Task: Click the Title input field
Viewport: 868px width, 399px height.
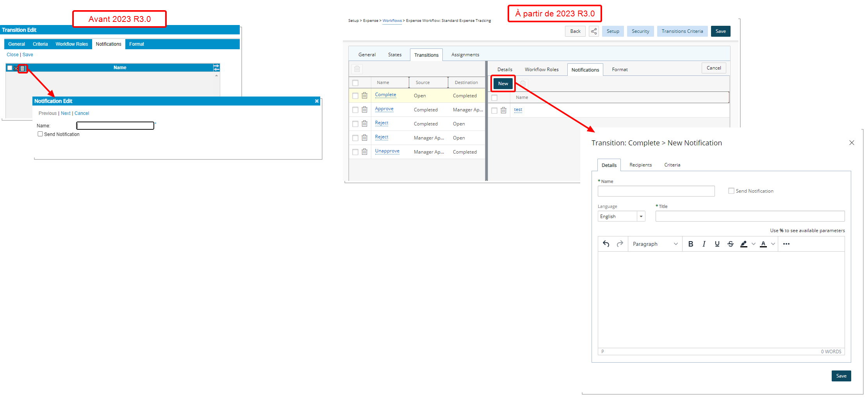Action: [750, 216]
